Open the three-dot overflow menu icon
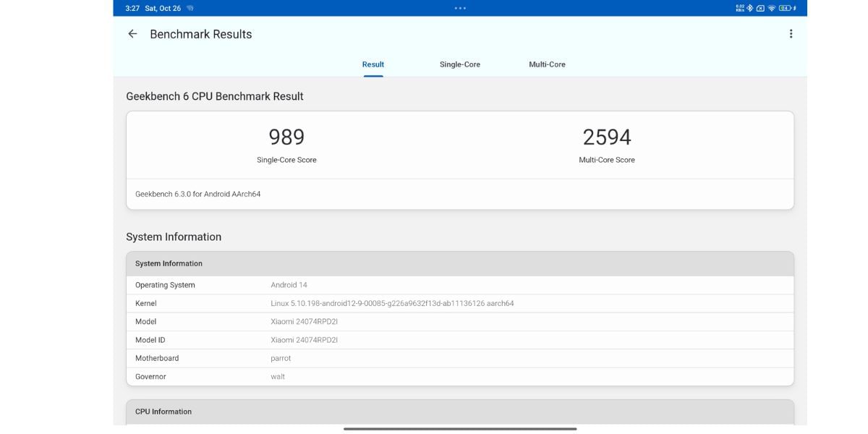This screenshot has width=868, height=434. pos(791,33)
